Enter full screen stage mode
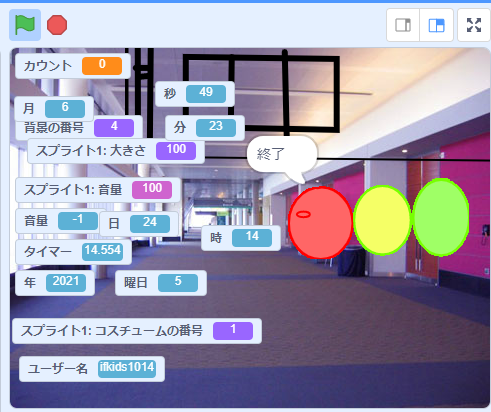Screen dimensions: 491x412 [474, 25]
